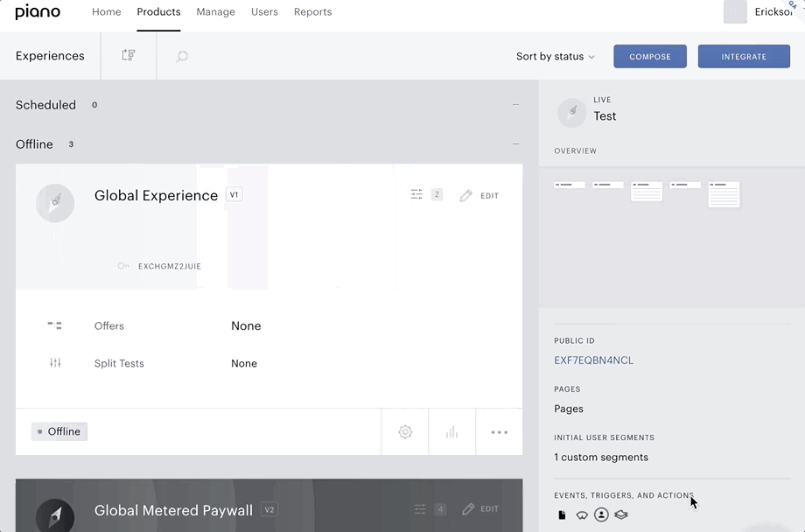Go to the Manage menu
Image resolution: width=805 pixels, height=532 pixels.
215,11
